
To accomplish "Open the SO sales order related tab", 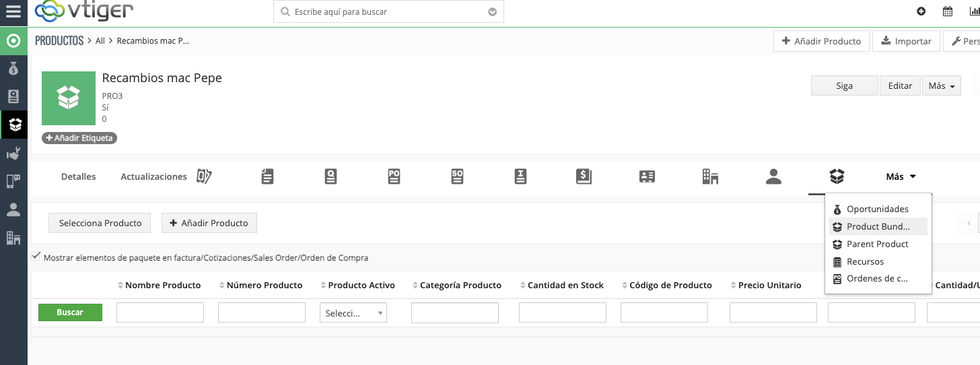I will point(457,176).
